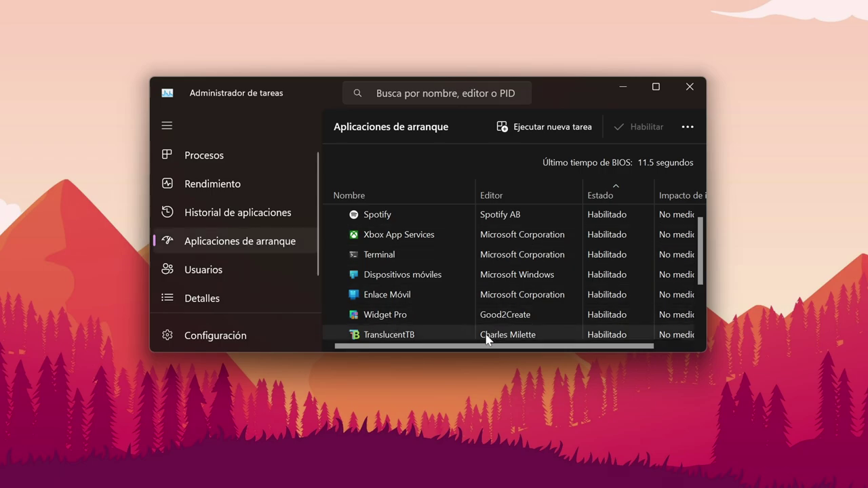This screenshot has height=488, width=868.
Task: Click the Ejecutar nueva tarea icon
Action: [x=502, y=127]
